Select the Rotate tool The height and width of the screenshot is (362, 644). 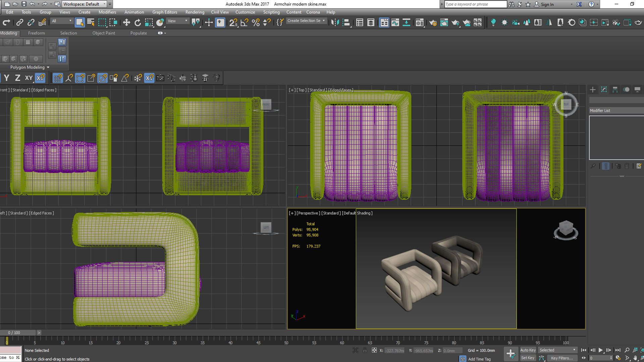138,22
